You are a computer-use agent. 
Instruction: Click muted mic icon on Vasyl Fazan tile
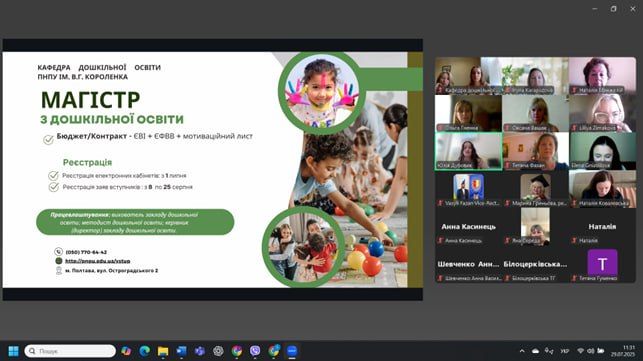440,203
